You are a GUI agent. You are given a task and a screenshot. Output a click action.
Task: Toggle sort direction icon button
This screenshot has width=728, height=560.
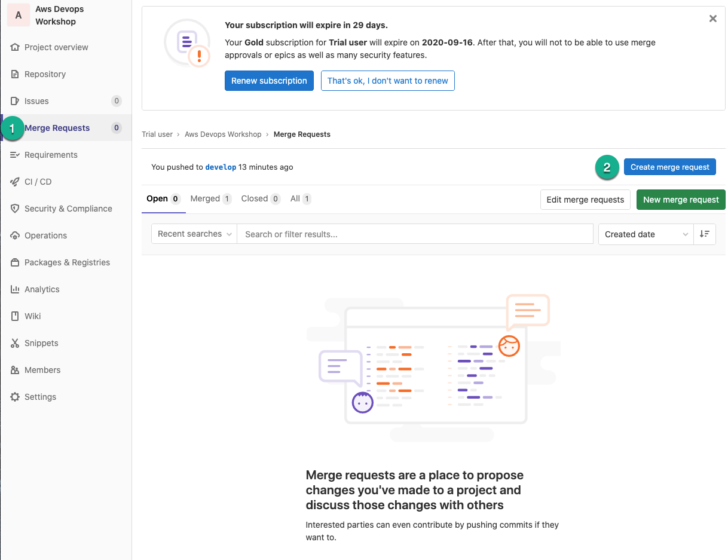tap(705, 234)
